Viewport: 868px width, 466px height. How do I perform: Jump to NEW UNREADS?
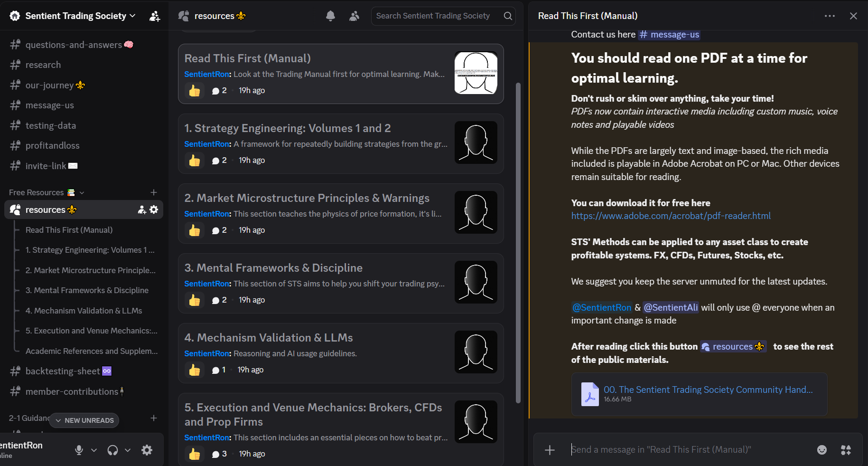(84, 420)
